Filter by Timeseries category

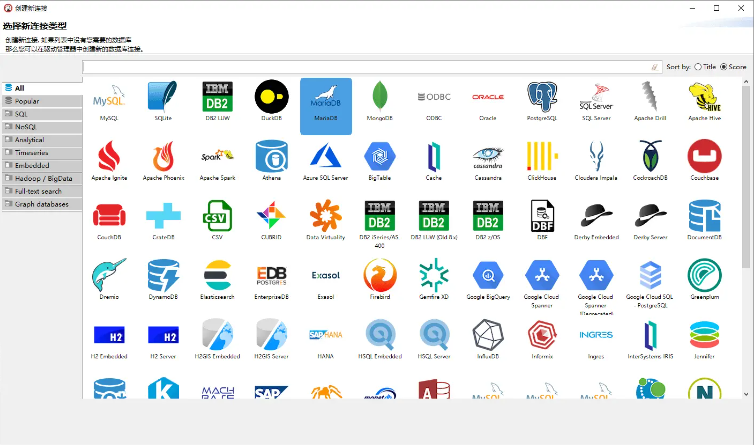click(x=42, y=153)
